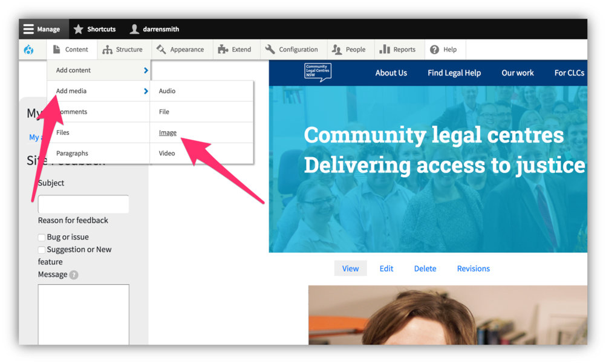Click the Extend puzzle piece icon
The height and width of the screenshot is (364, 606).
223,49
